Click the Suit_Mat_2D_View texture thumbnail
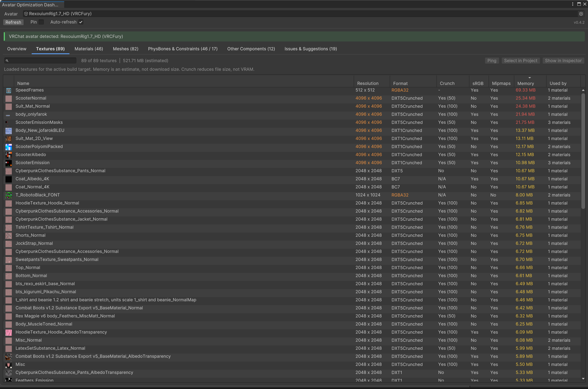The width and height of the screenshot is (588, 389). coord(9,139)
